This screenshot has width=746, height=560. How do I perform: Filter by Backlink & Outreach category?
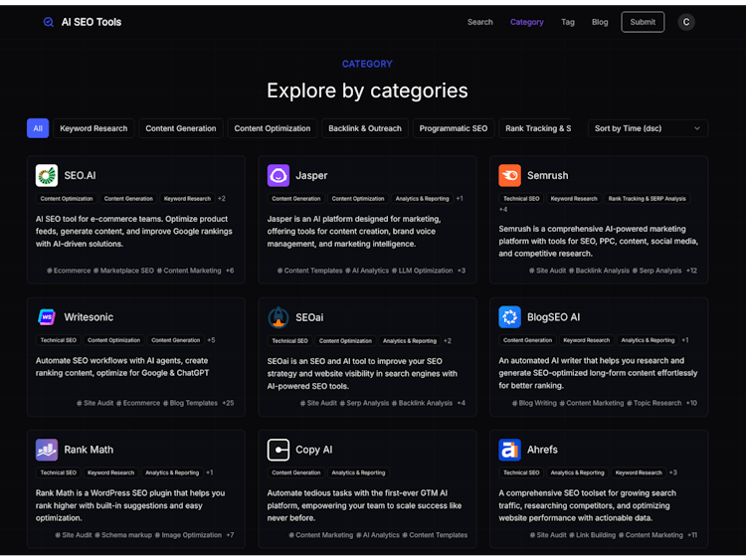click(365, 128)
